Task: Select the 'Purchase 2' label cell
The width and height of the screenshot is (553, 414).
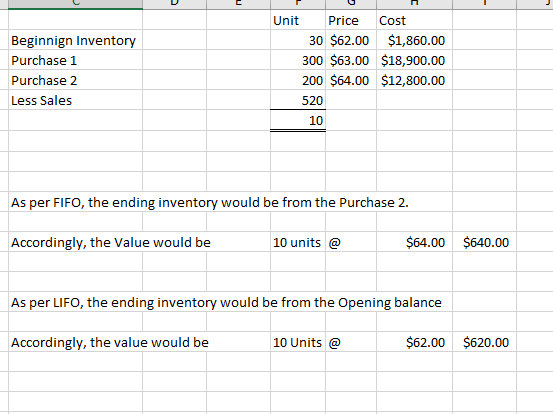Action: coord(75,80)
